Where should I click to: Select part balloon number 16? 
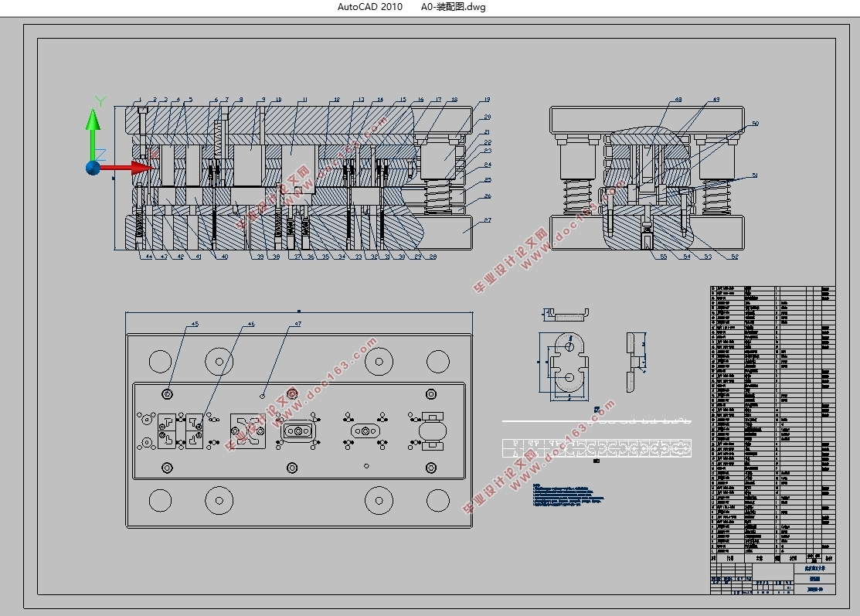click(420, 100)
